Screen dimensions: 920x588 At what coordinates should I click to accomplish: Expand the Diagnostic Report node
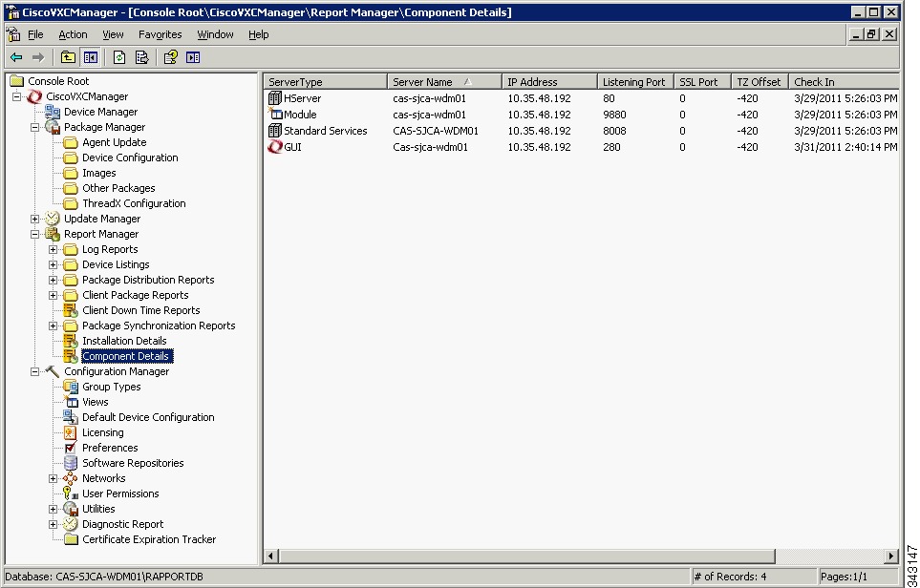pyautogui.click(x=53, y=524)
